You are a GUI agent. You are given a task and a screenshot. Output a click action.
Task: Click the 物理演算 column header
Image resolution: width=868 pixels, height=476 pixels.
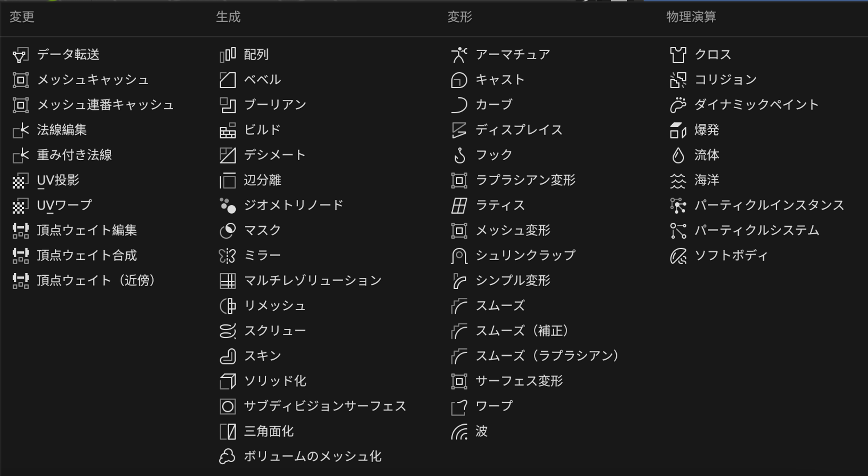(691, 17)
